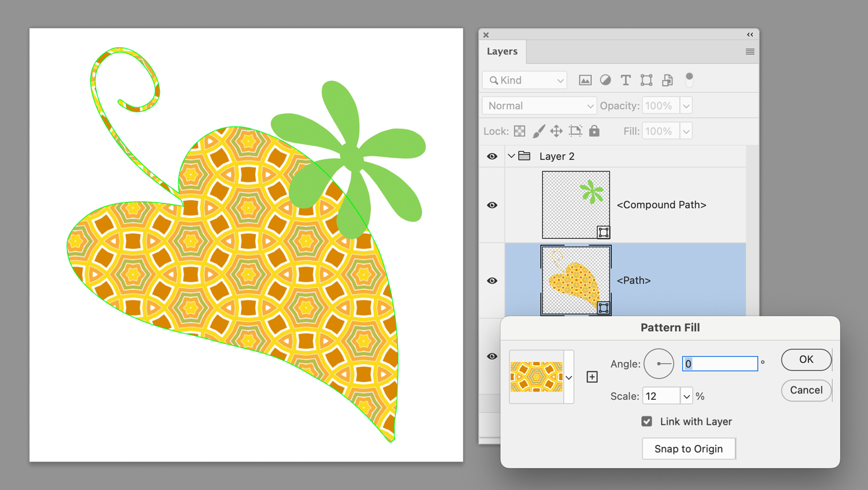Lock the layer position

(x=556, y=131)
